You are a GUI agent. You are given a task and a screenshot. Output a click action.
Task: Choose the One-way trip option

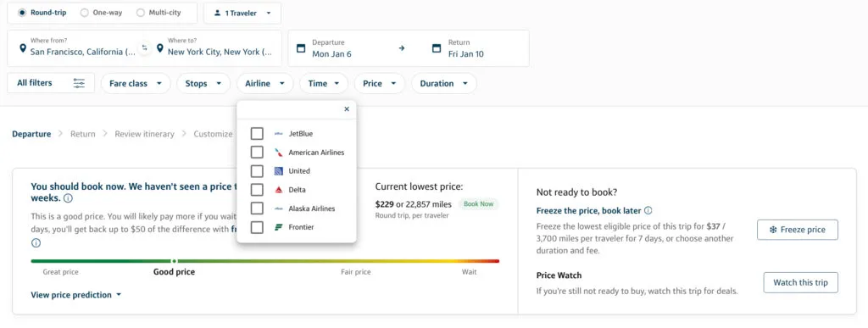[85, 13]
